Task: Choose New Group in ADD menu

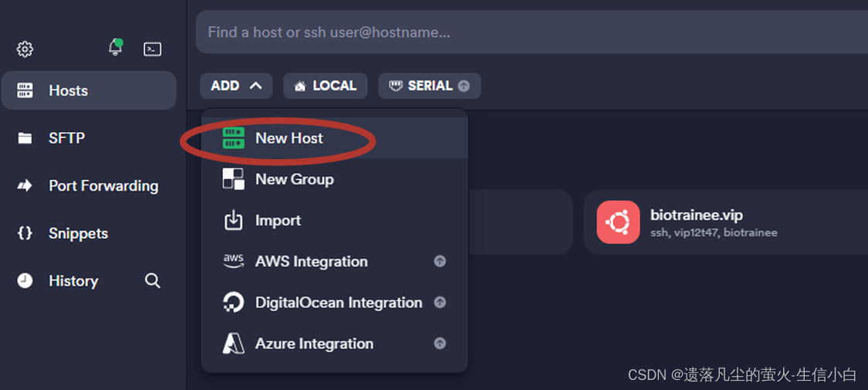Action: pyautogui.click(x=294, y=179)
